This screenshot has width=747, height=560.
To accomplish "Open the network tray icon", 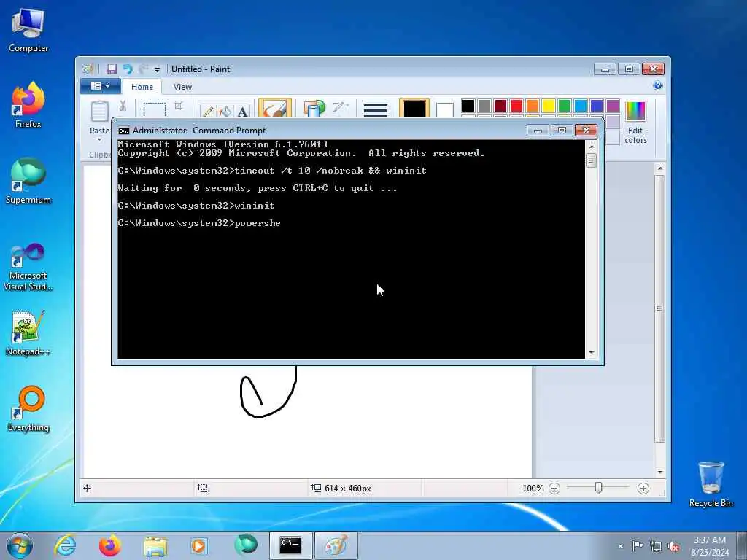I will 656,546.
